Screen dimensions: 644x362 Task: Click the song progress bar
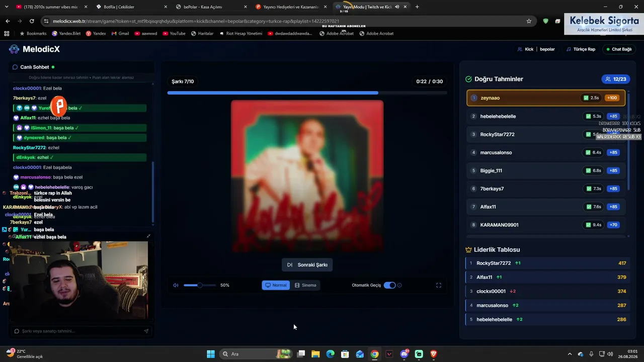307,93
